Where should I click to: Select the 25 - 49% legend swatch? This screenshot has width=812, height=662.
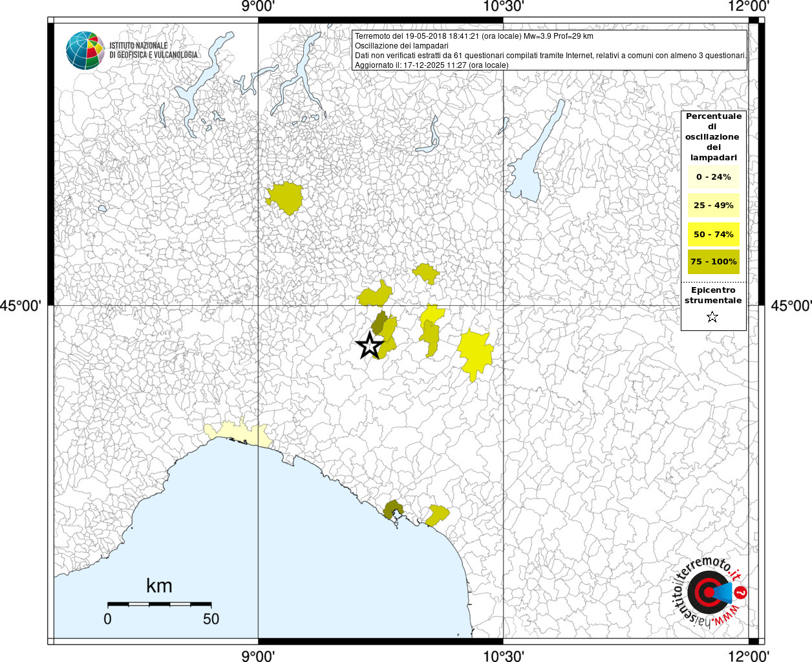coord(713,206)
